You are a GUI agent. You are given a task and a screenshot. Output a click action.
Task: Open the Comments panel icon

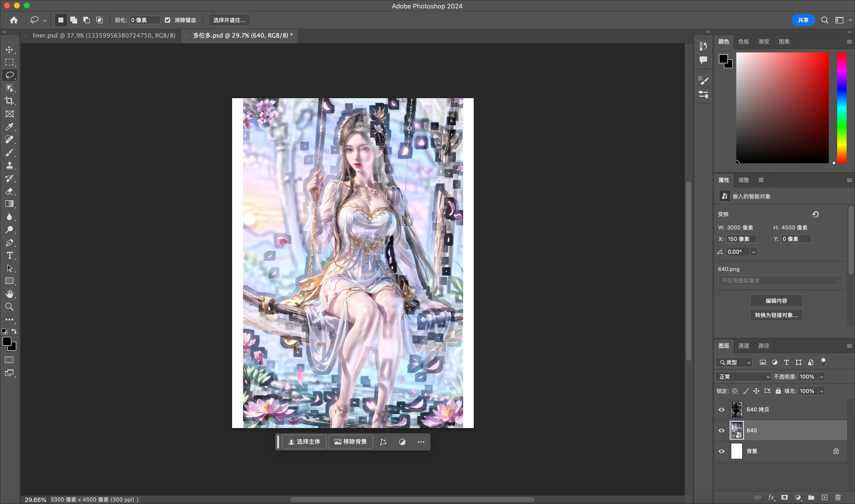[x=703, y=60]
